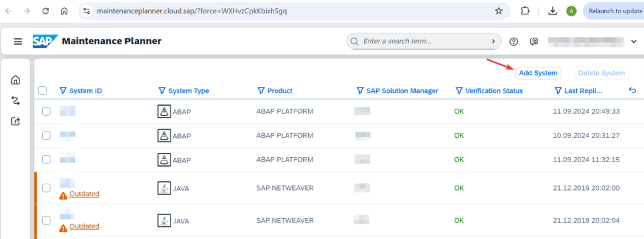Open the help question mark icon
Image resolution: width=644 pixels, height=239 pixels.
pyautogui.click(x=513, y=42)
